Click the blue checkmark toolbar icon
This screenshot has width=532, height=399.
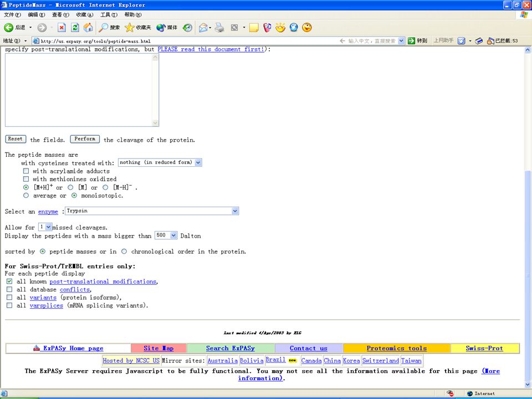[462, 40]
